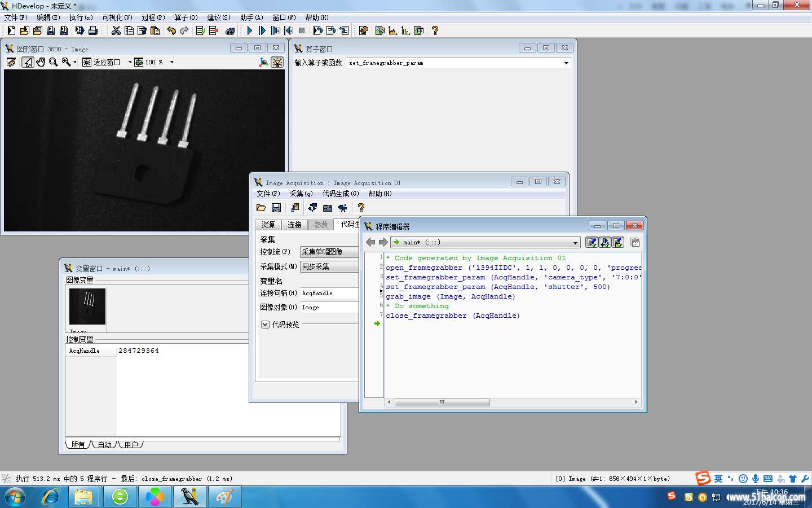
Task: Click the calendar-like icon in program editor toolbar
Action: pyautogui.click(x=635, y=242)
